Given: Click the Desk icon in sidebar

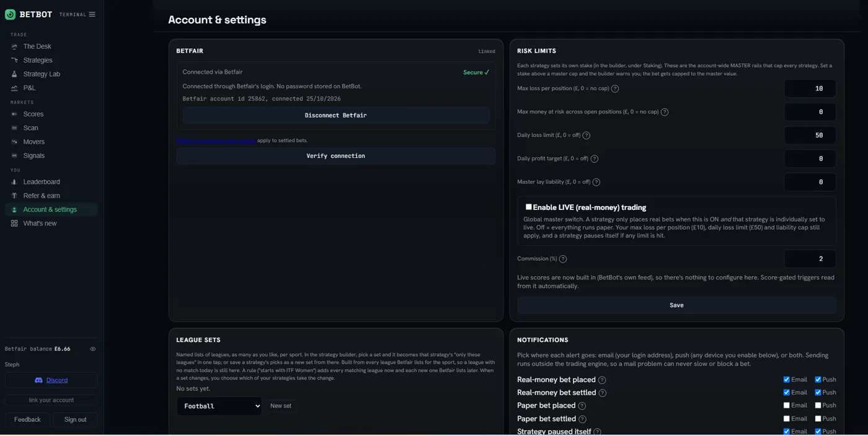Looking at the screenshot, I should 14,46.
